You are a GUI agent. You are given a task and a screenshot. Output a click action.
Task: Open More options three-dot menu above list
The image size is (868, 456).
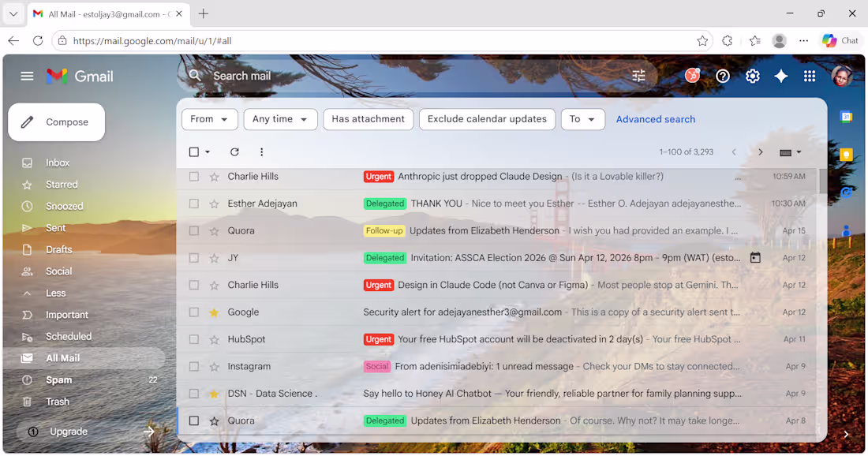click(x=262, y=151)
